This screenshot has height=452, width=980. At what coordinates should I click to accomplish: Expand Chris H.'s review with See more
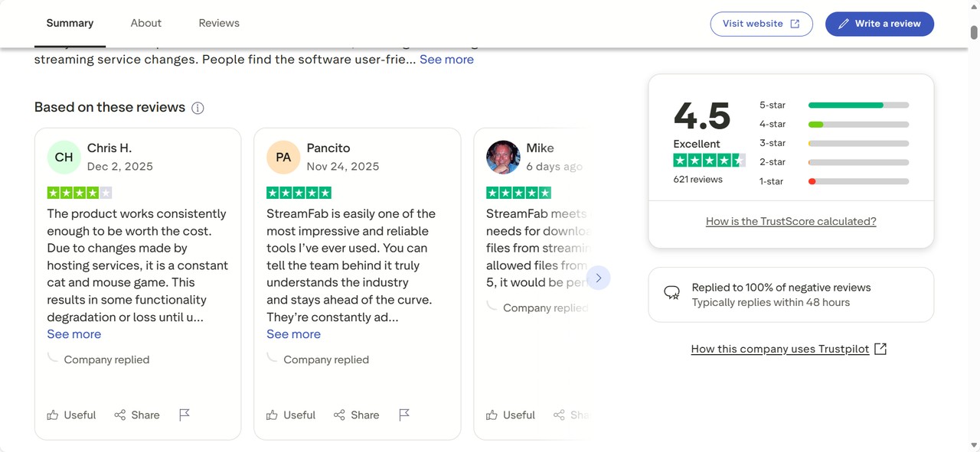[x=74, y=334]
